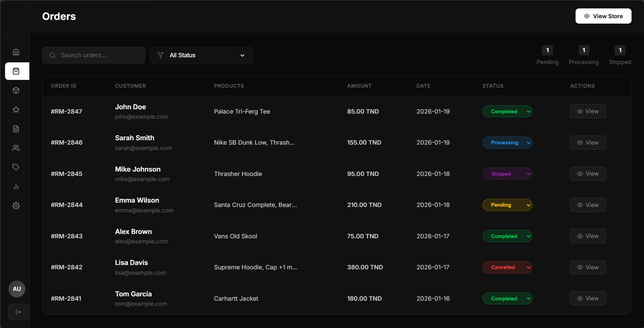Click the AU user avatar

click(17, 289)
